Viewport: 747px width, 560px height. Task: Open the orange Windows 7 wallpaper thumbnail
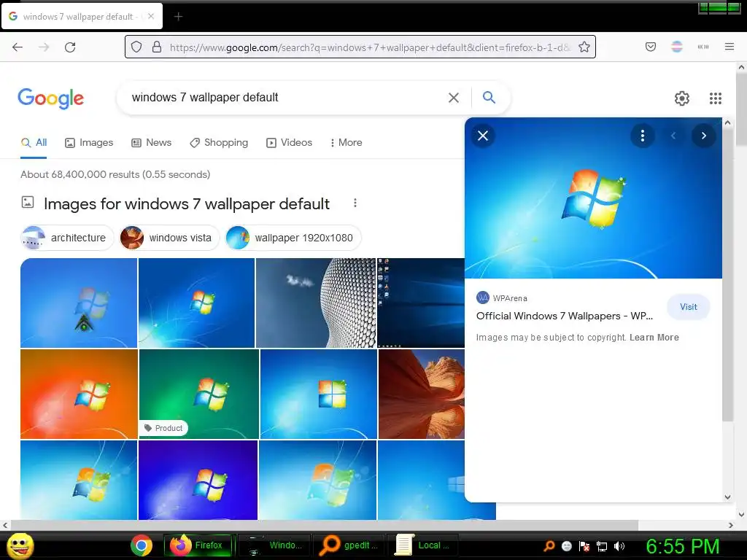(79, 394)
